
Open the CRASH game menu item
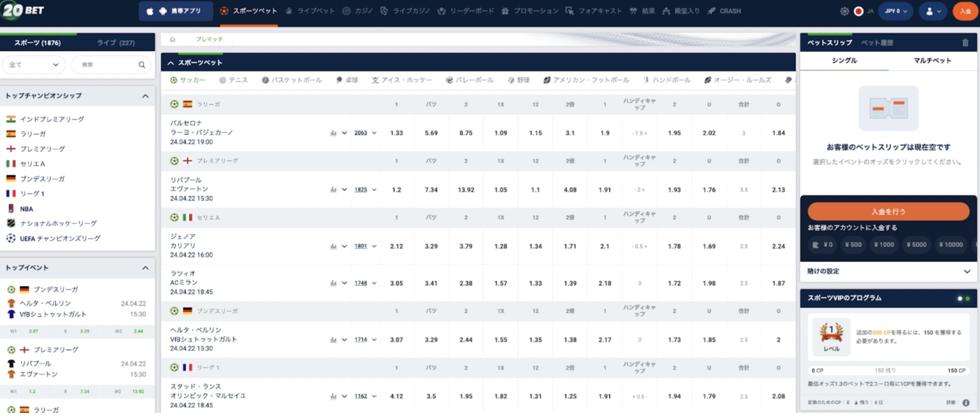coord(724,11)
